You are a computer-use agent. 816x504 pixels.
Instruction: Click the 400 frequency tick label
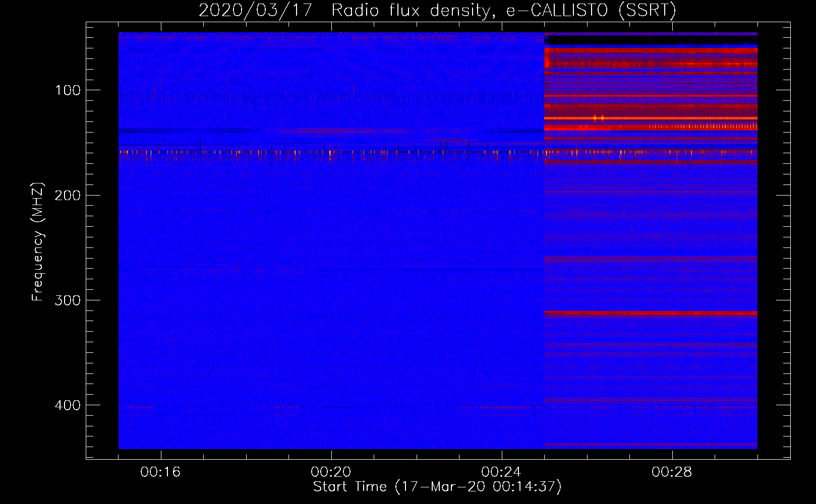[x=68, y=405]
